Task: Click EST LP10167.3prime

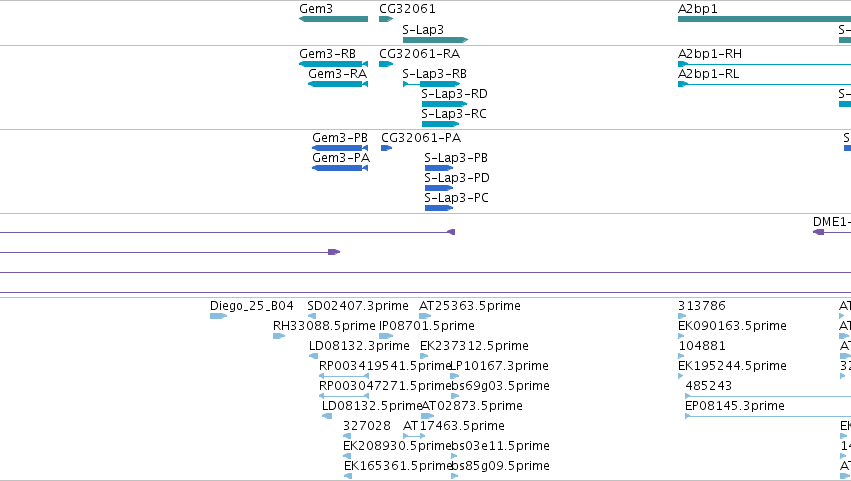Action: [x=455, y=376]
